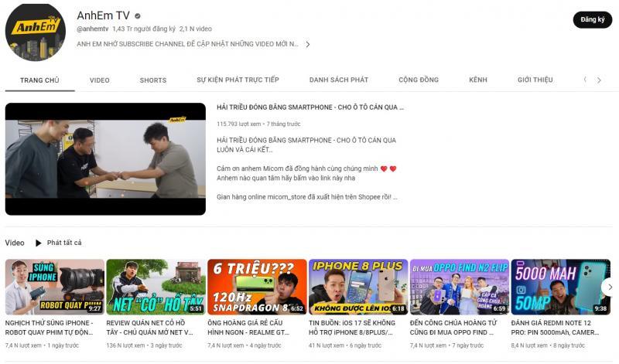The width and height of the screenshot is (619, 364).
Task: Open featured video title HẢI TRIỀU ĐÓNG BĂNG SMARTPHONE
Action: point(310,107)
